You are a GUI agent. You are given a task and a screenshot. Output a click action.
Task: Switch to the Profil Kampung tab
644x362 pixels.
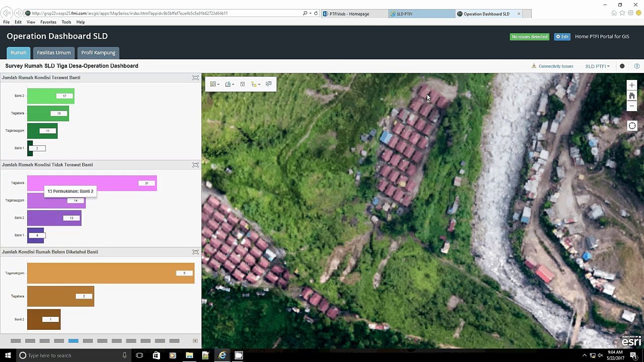[98, 53]
